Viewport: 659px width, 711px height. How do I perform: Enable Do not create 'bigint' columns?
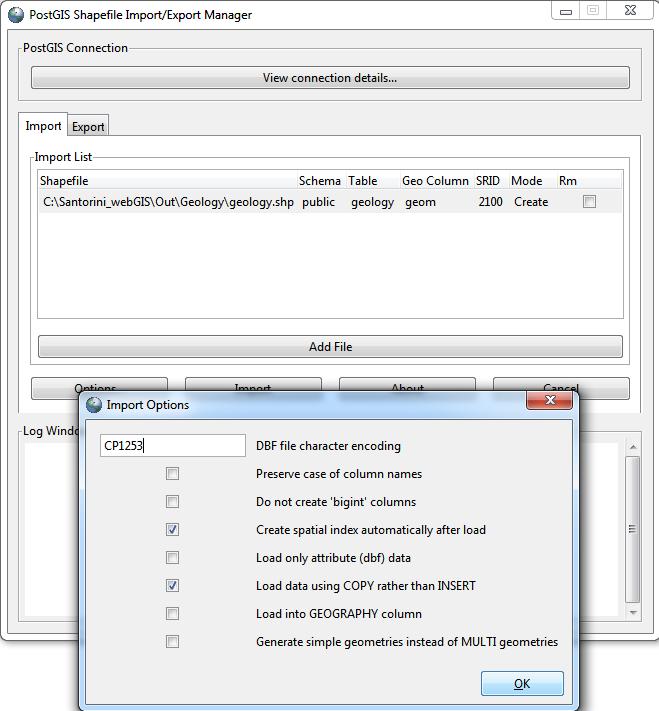tap(172, 502)
